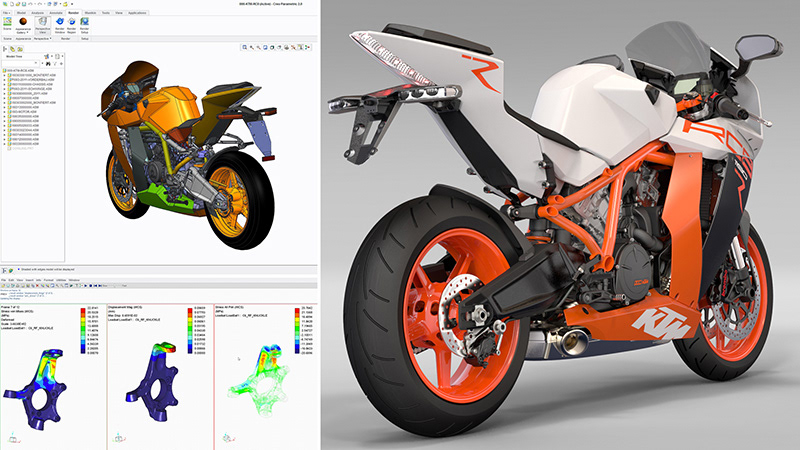Open the Folder Browser navigator tab

coord(13,49)
